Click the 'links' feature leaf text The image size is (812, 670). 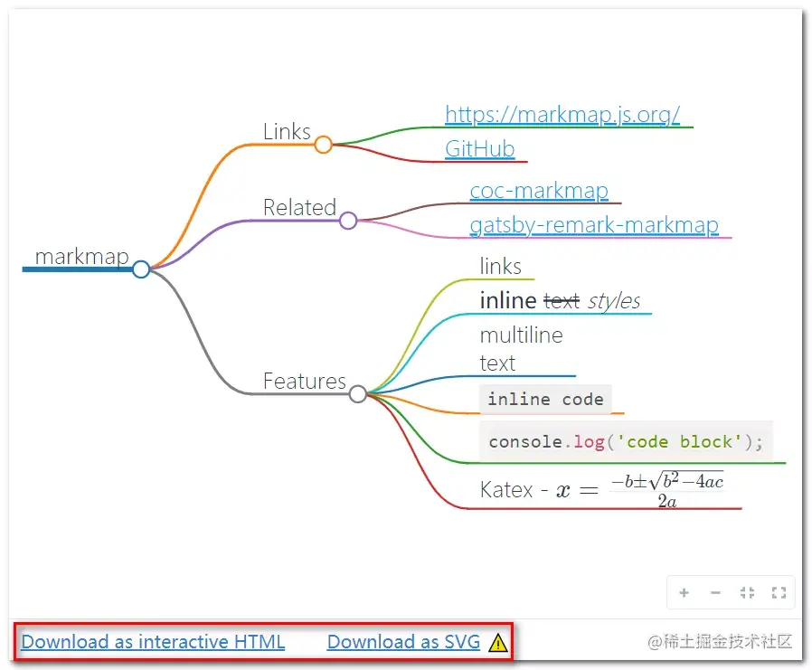coord(500,266)
